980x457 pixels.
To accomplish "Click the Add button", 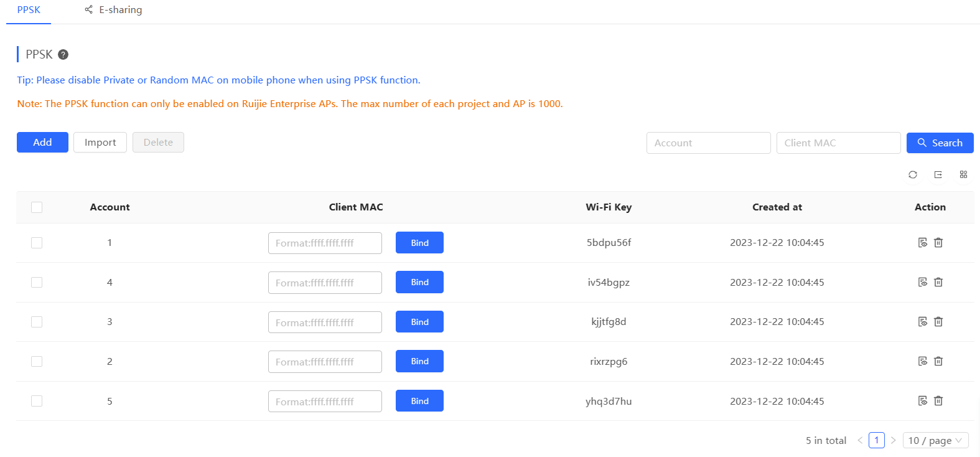I will (x=42, y=143).
